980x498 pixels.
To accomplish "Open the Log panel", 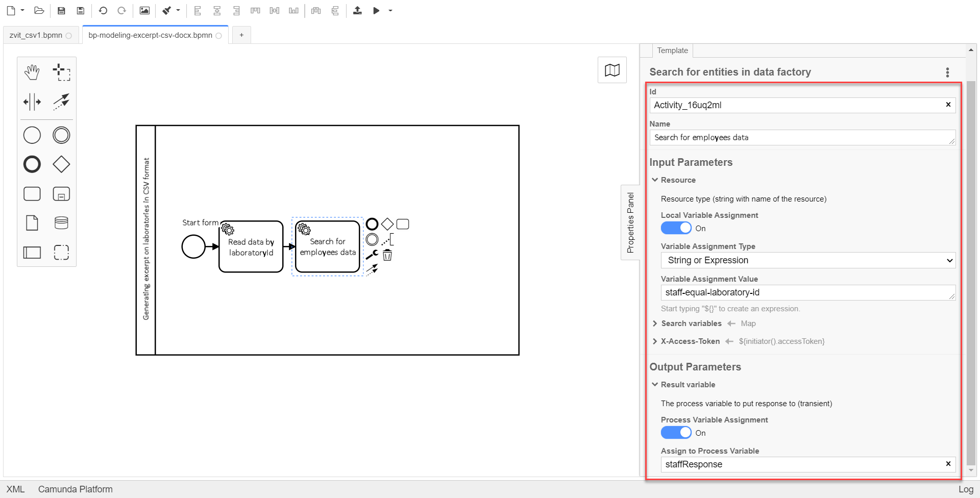I will click(x=966, y=489).
